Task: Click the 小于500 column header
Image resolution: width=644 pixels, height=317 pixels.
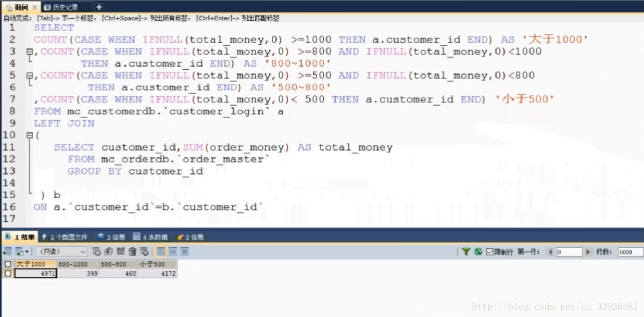Action: click(x=157, y=264)
